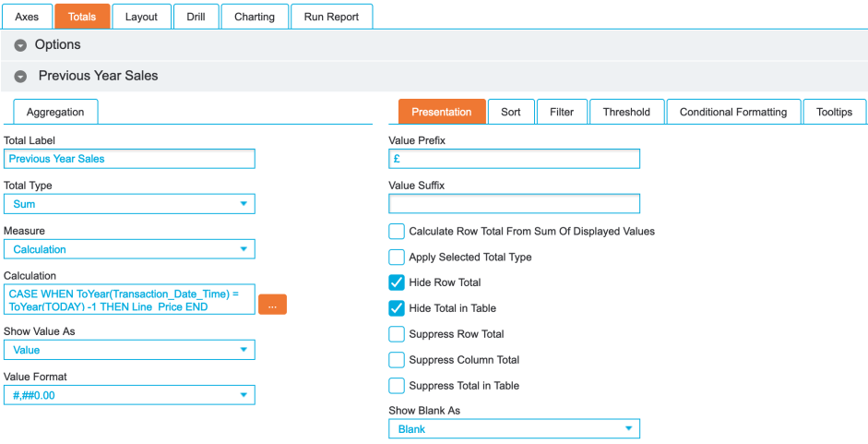Switch to the Axes tab

click(27, 17)
